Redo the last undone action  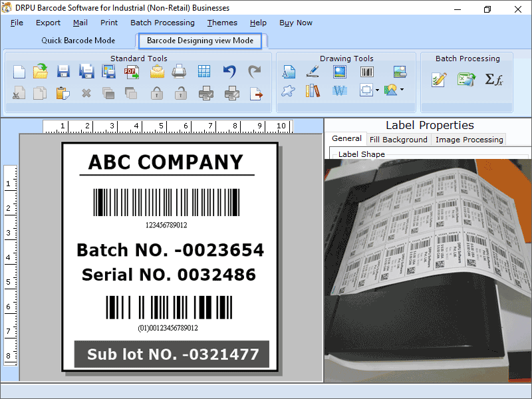[x=255, y=71]
